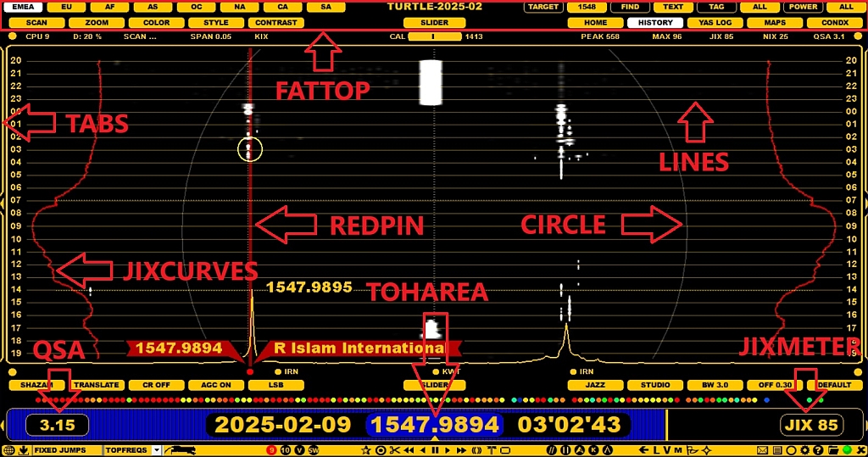Open the BW 3.0 bandwidth selector
868x457 pixels.
715,385
